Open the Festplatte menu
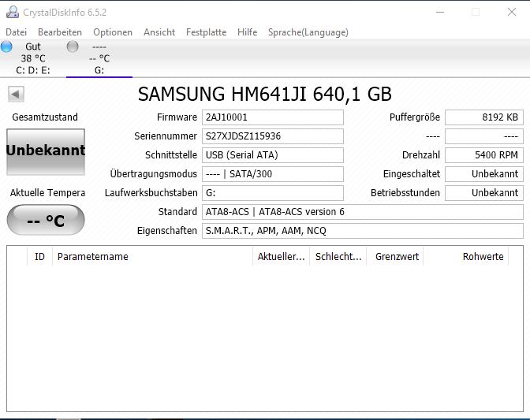The image size is (530, 420). click(x=206, y=32)
